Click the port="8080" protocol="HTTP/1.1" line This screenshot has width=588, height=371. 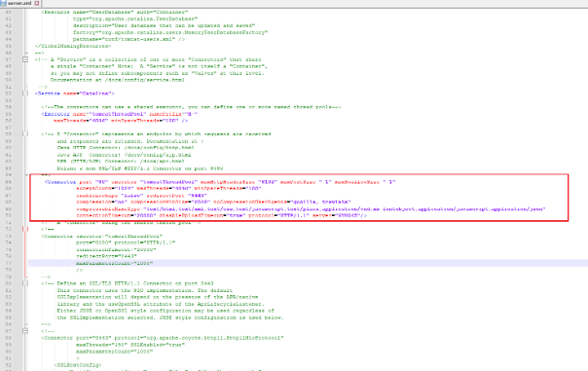click(x=126, y=242)
